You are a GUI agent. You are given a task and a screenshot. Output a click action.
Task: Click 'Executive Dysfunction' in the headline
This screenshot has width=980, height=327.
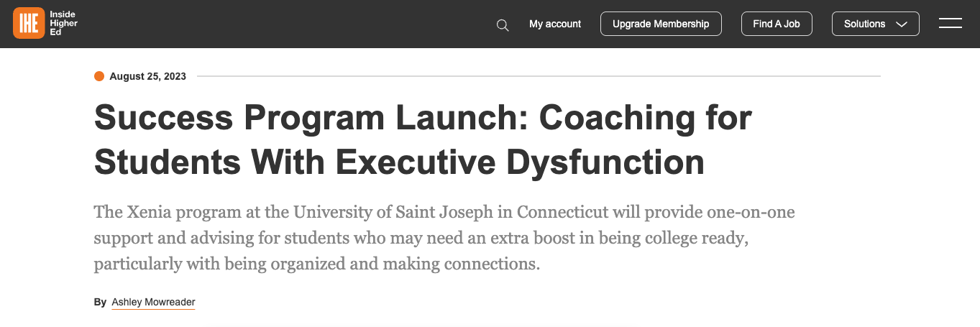coord(518,162)
